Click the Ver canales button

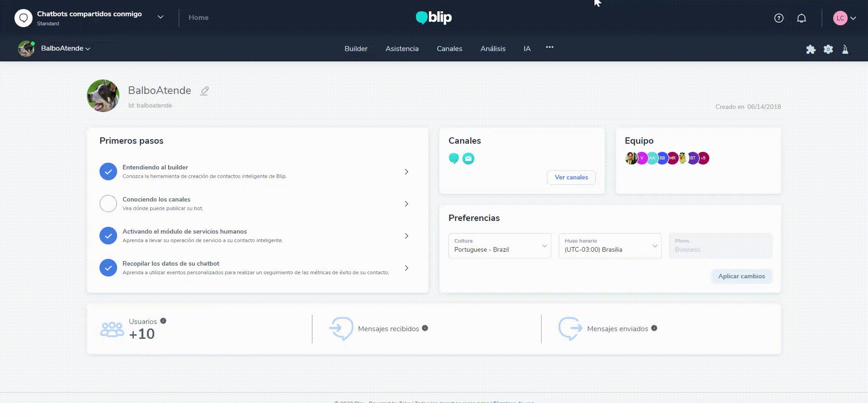[571, 178]
